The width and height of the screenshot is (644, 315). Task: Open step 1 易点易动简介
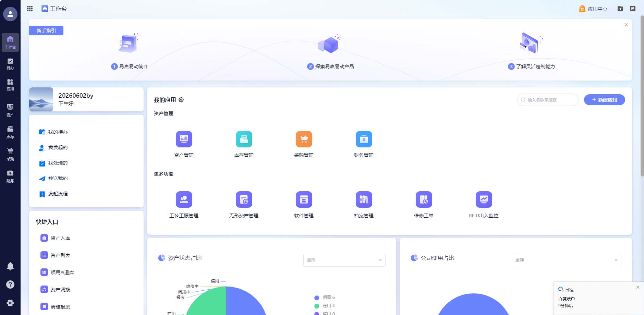click(130, 66)
